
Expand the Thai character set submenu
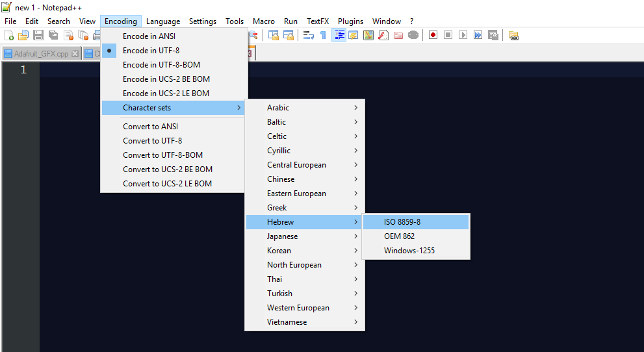[x=305, y=279]
